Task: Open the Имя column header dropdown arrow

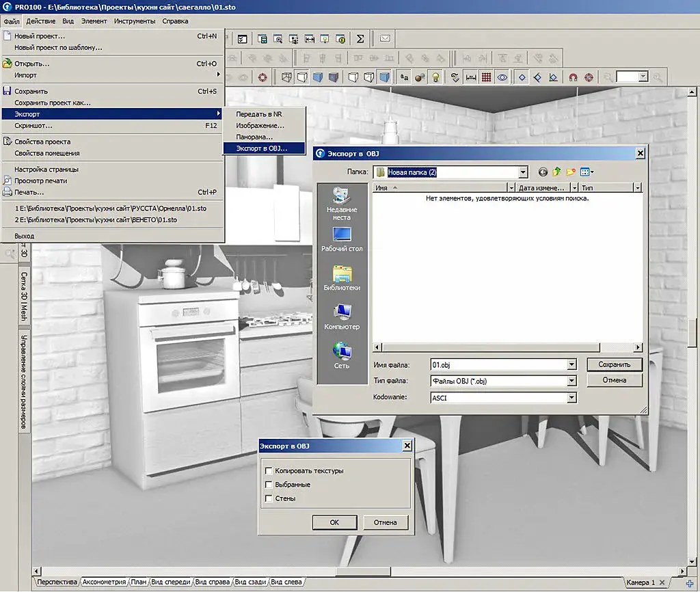Action: click(511, 188)
